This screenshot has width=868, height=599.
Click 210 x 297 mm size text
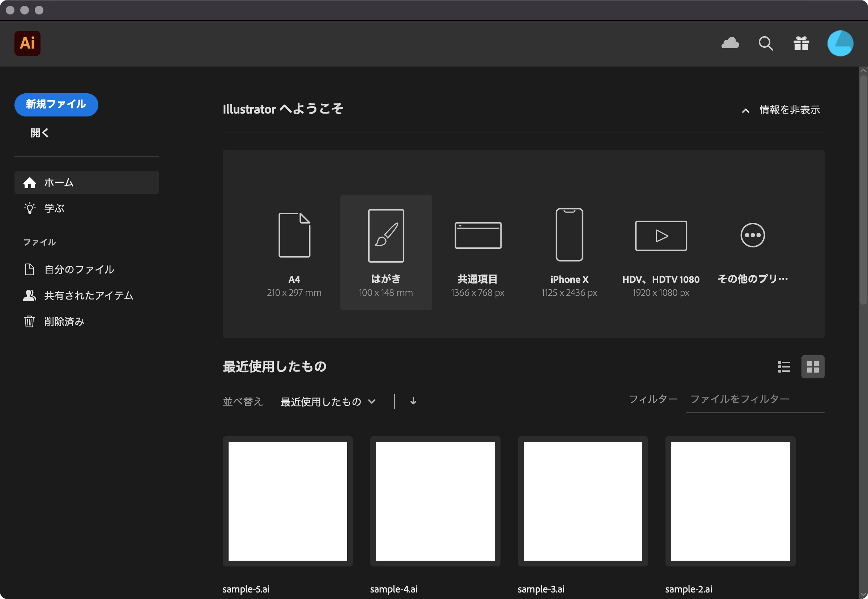click(x=294, y=293)
